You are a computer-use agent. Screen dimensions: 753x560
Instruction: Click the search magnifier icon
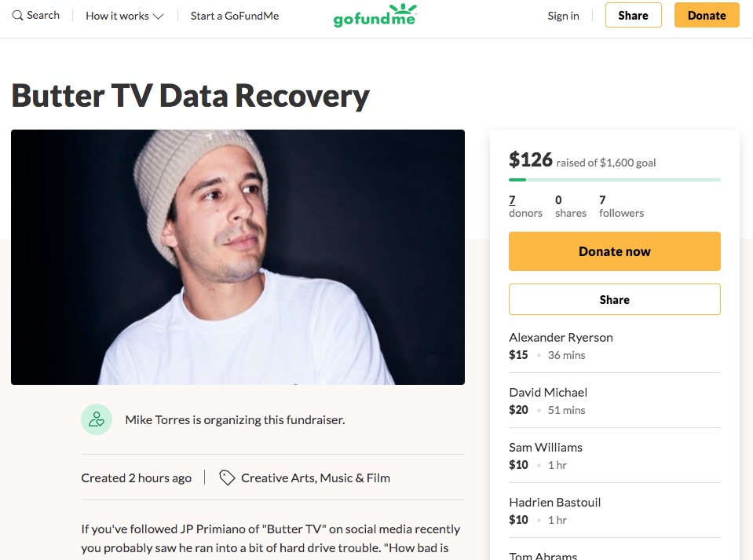17,16
